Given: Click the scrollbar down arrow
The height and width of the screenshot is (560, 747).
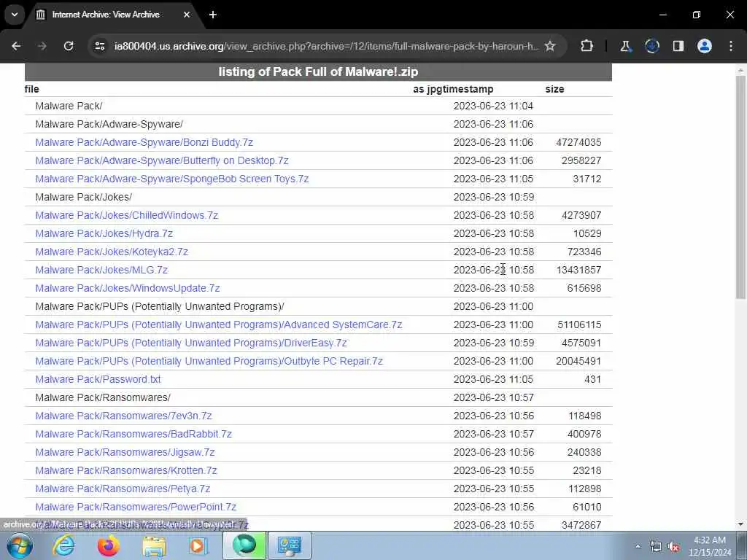Looking at the screenshot, I should tap(740, 524).
